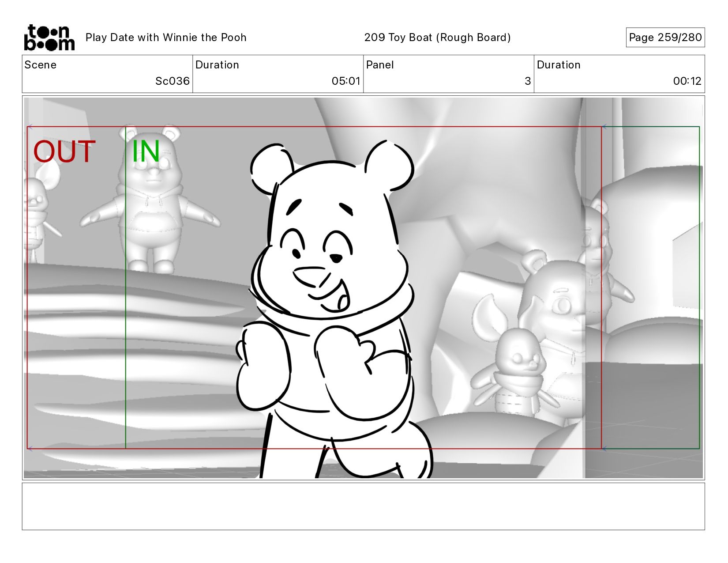The width and height of the screenshot is (728, 563).
Task: Select the 'Play Date with Winnie the Pooh' title
Action: (166, 38)
